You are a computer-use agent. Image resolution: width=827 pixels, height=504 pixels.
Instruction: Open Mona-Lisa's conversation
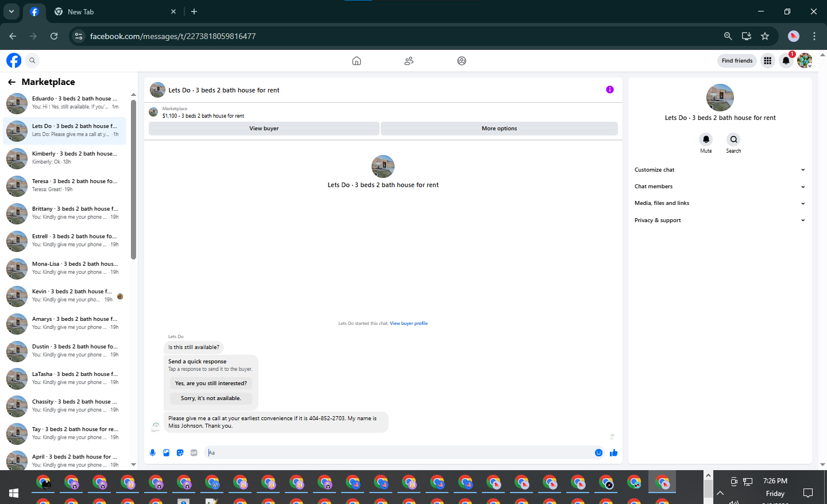pos(64,268)
